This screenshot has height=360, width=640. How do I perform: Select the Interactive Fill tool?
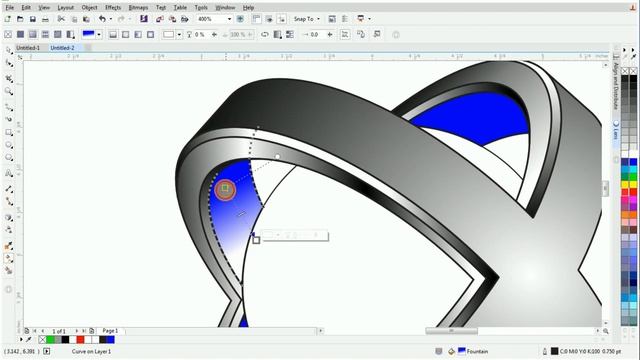coord(9,258)
